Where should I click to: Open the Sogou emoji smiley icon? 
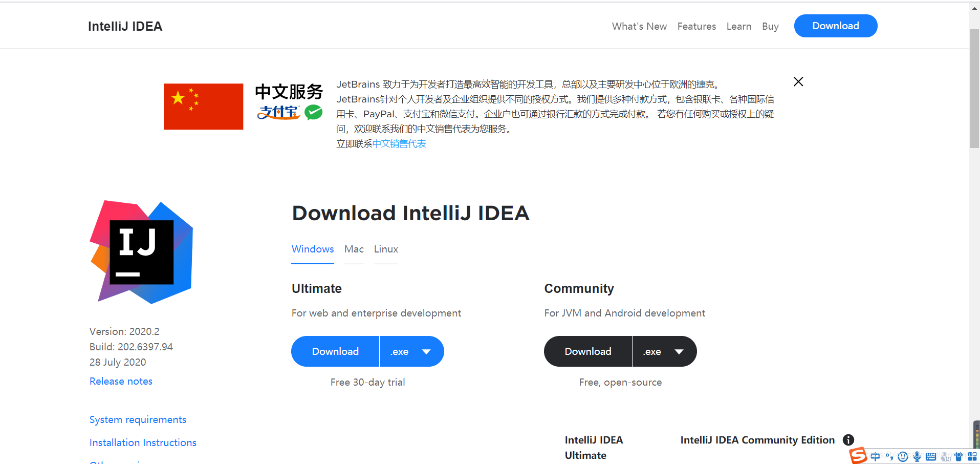[x=903, y=456]
